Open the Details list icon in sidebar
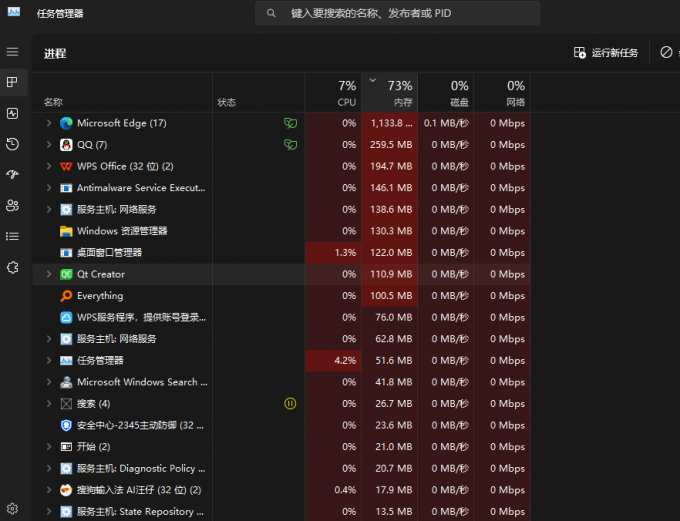Viewport: 680px width, 521px height. 13,236
